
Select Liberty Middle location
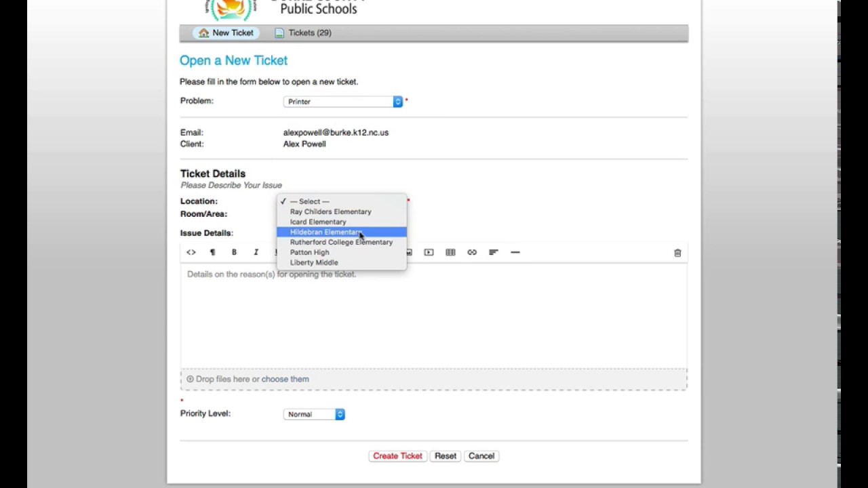342,262
